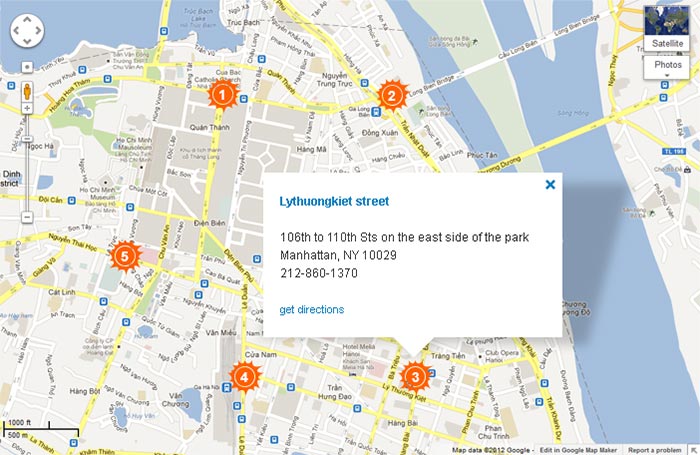Viewport: 700px width, 455px height.
Task: Click the TL 195 road badge
Action: [674, 151]
